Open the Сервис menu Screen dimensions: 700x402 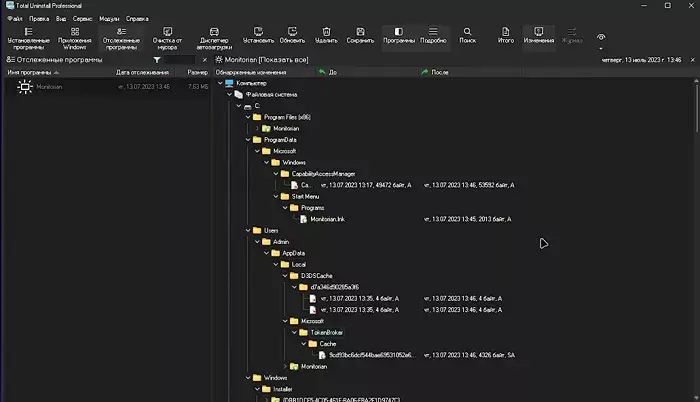(x=83, y=18)
